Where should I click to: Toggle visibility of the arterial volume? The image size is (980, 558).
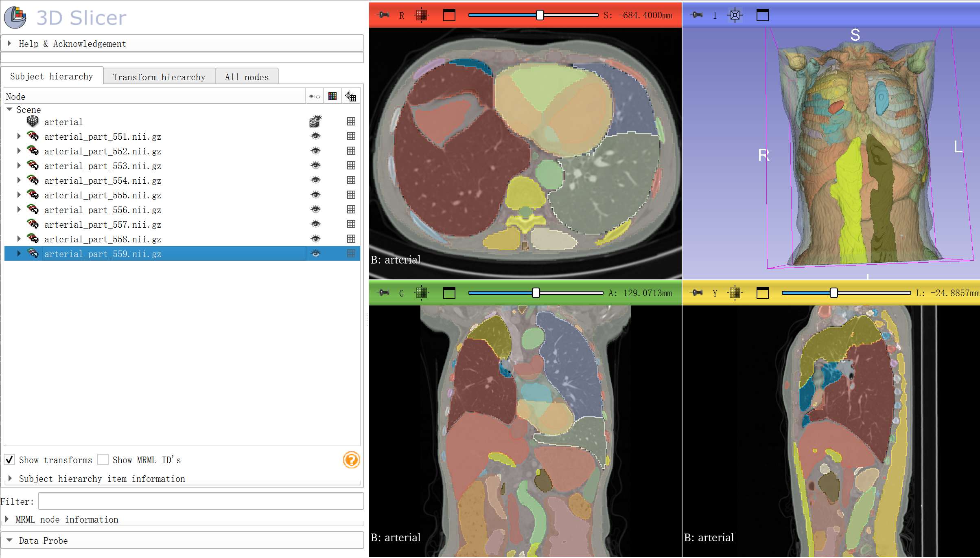(315, 121)
